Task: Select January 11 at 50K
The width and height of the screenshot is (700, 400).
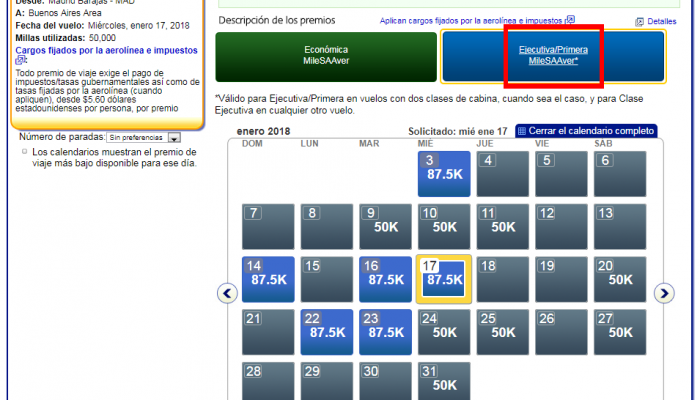Action: click(502, 226)
